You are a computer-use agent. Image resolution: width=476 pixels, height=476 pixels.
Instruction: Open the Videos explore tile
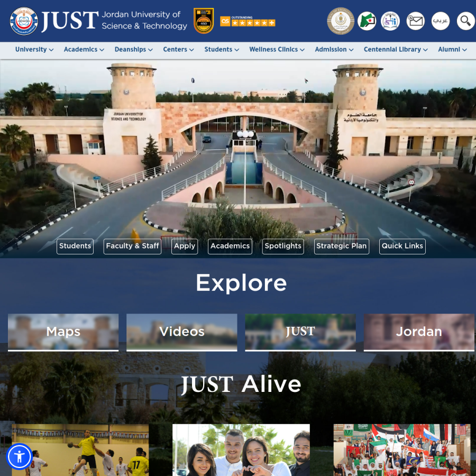(182, 332)
